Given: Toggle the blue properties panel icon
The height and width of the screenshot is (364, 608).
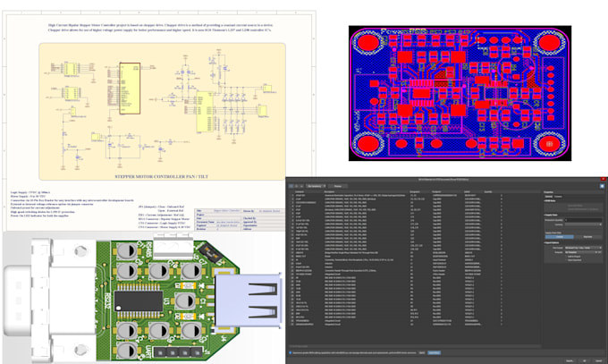Looking at the screenshot, I should coord(602,186).
